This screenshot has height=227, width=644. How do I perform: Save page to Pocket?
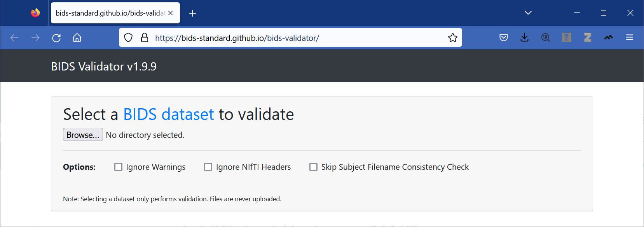(504, 38)
